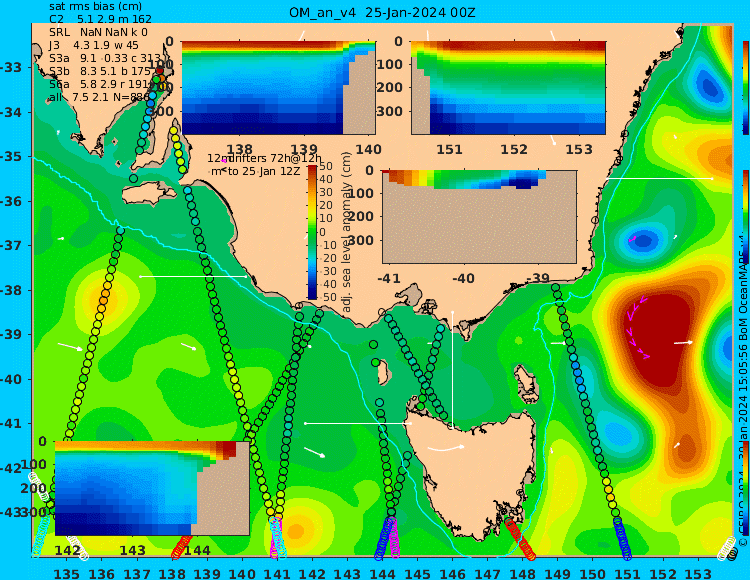Click the title OM_an_v4 25-Jan-2024 00Z
The height and width of the screenshot is (580, 750).
tap(382, 13)
